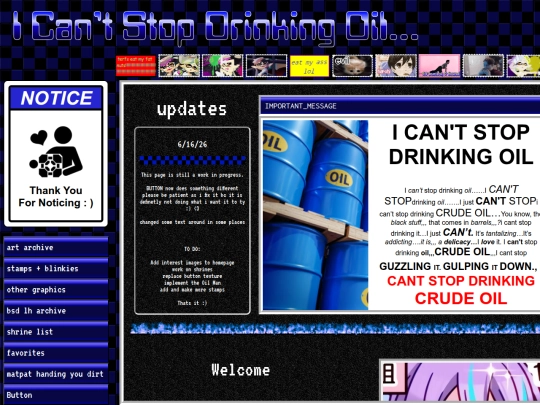Visit the bsd lh archive
Viewport: 540px width, 405px height.
click(x=56, y=310)
